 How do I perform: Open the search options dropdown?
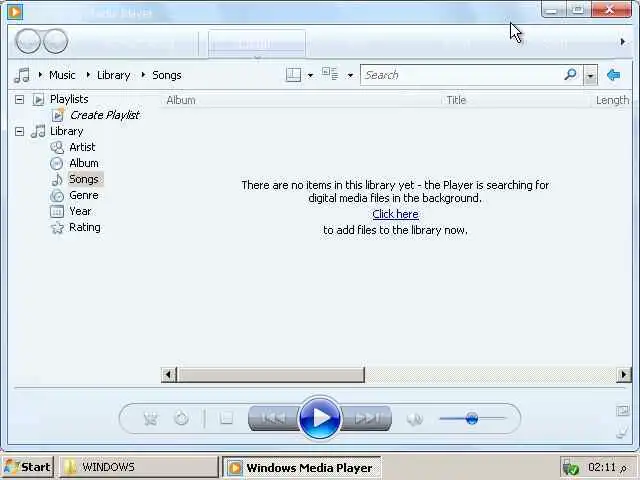click(x=590, y=75)
